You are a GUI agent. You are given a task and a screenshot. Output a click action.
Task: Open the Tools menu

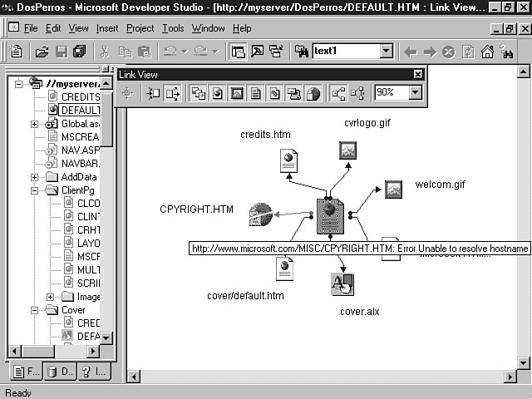click(x=175, y=28)
